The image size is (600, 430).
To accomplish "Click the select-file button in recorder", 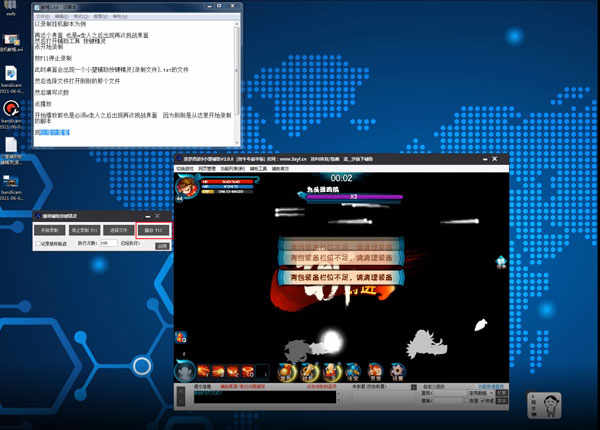I will 119,230.
